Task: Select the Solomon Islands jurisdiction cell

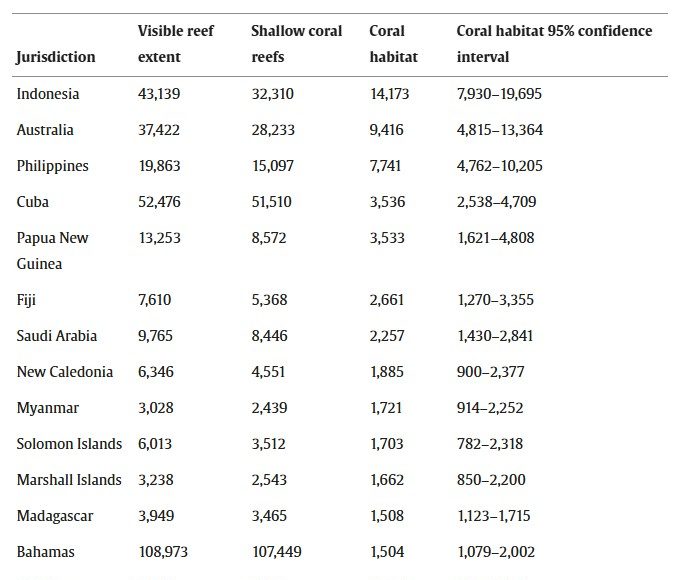Action: coord(69,444)
